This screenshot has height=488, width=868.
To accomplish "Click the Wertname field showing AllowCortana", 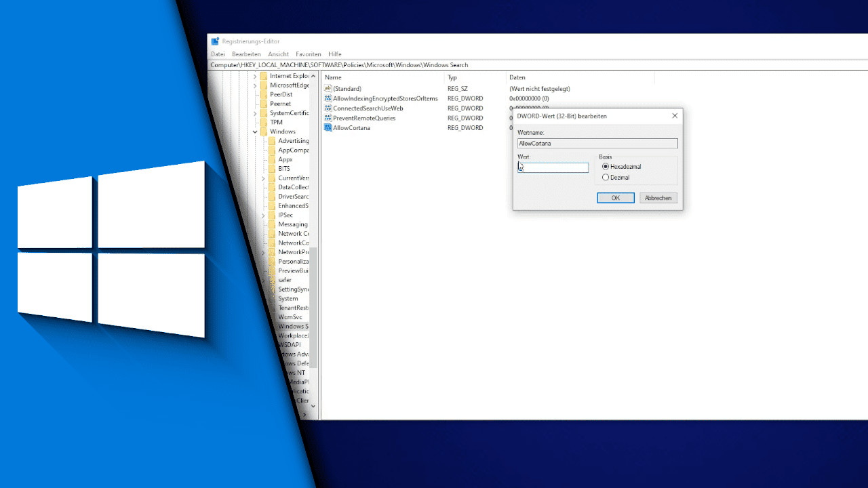I will 597,144.
